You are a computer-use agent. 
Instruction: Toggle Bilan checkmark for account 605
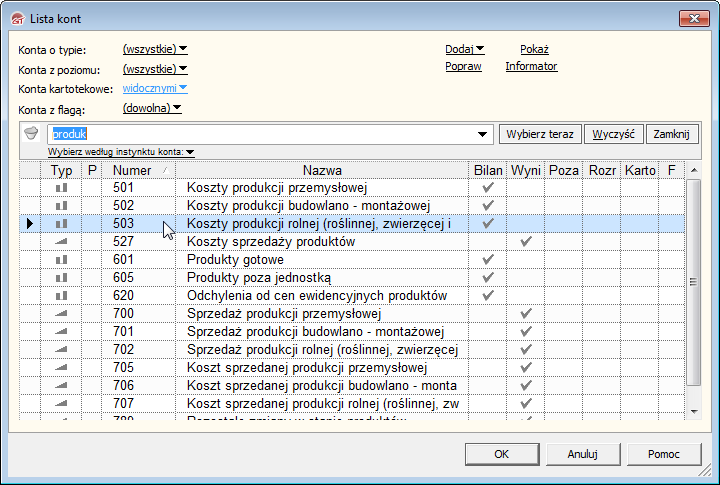click(x=488, y=278)
